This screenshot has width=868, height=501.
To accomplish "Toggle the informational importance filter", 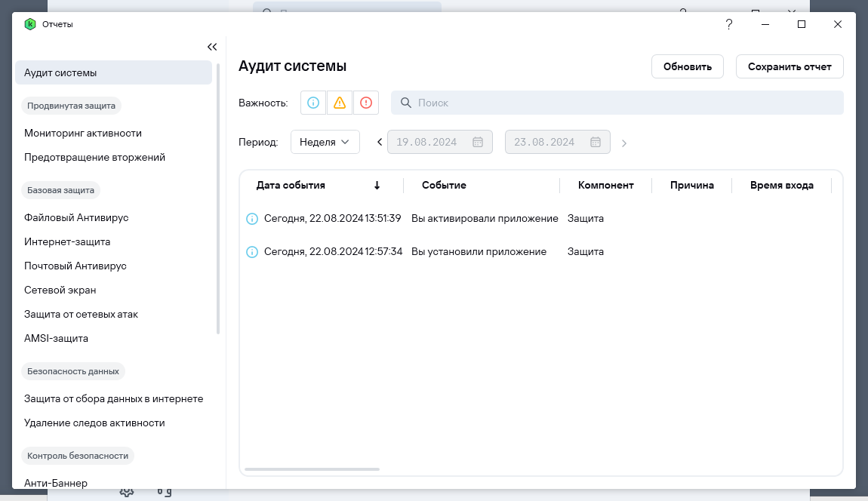I will tap(313, 103).
